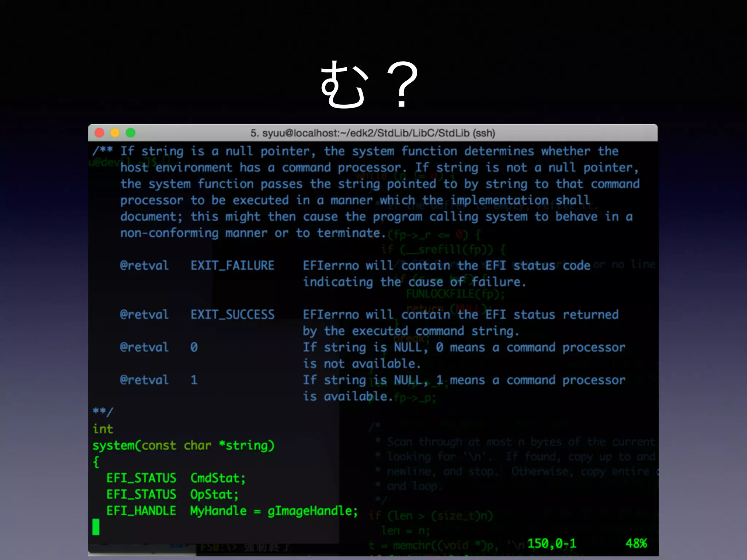Click the 'む？' slide heading
Image resolution: width=747 pixels, height=560 pixels.
pos(368,85)
